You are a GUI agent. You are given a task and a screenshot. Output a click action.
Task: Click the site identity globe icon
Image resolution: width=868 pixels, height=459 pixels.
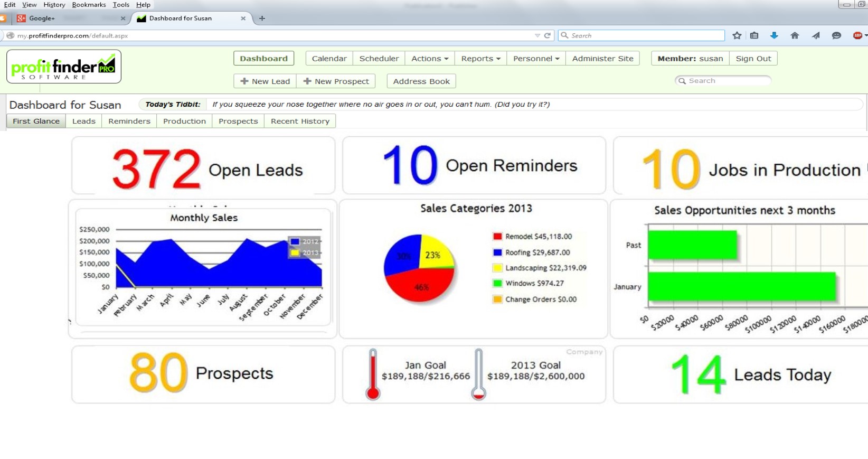tap(10, 35)
